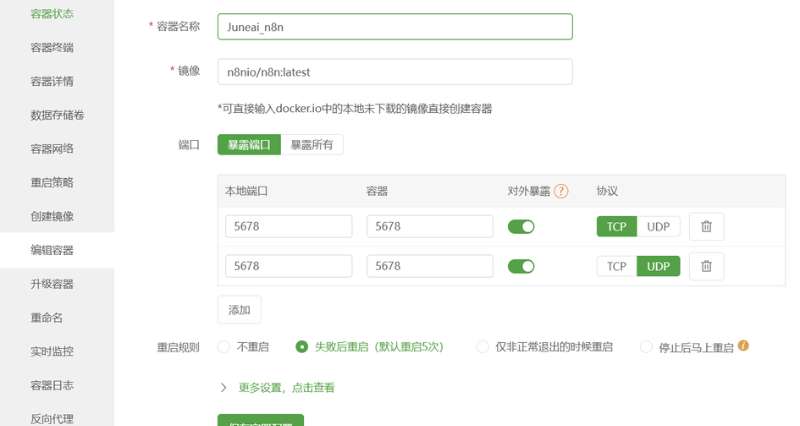800x426 pixels.
Task: Open 容器终端 in the sidebar
Action: 52,47
